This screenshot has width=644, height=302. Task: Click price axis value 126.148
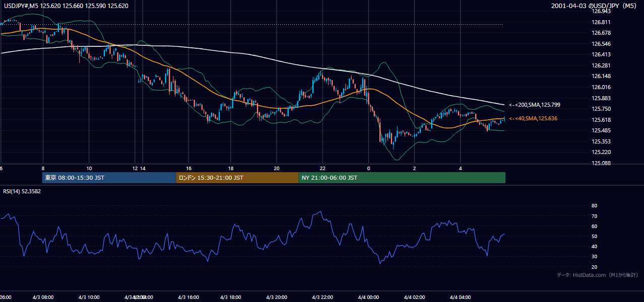(601, 76)
